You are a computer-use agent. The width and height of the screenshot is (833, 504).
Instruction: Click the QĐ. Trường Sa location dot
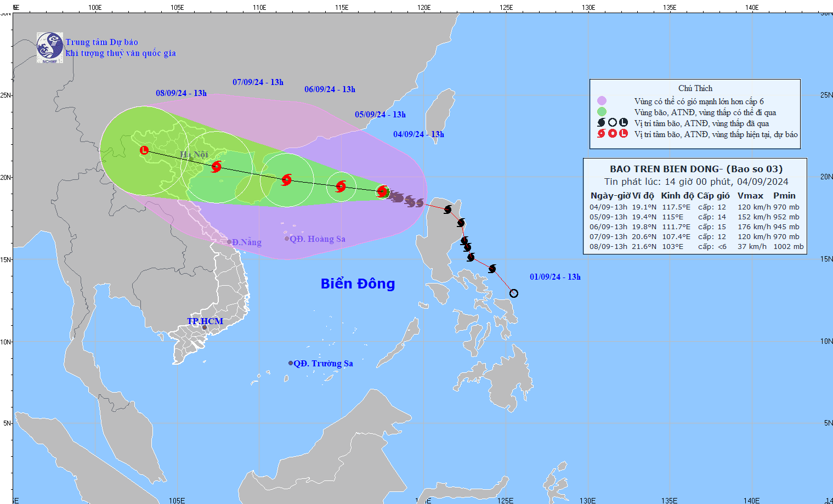291,363
